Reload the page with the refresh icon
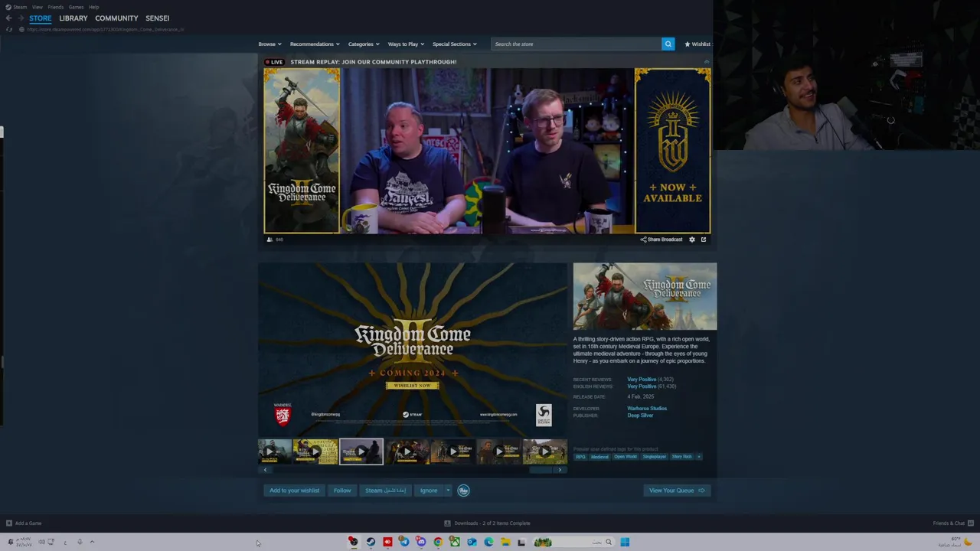 point(9,29)
